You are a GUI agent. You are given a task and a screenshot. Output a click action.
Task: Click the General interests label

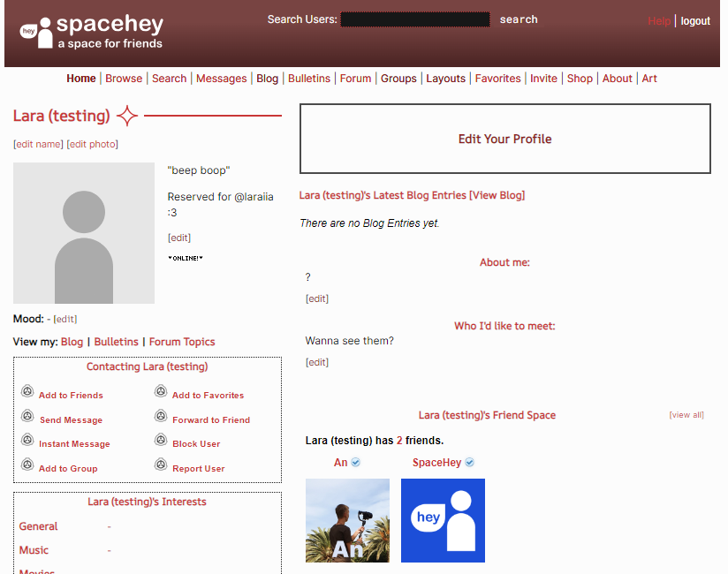pyautogui.click(x=38, y=526)
